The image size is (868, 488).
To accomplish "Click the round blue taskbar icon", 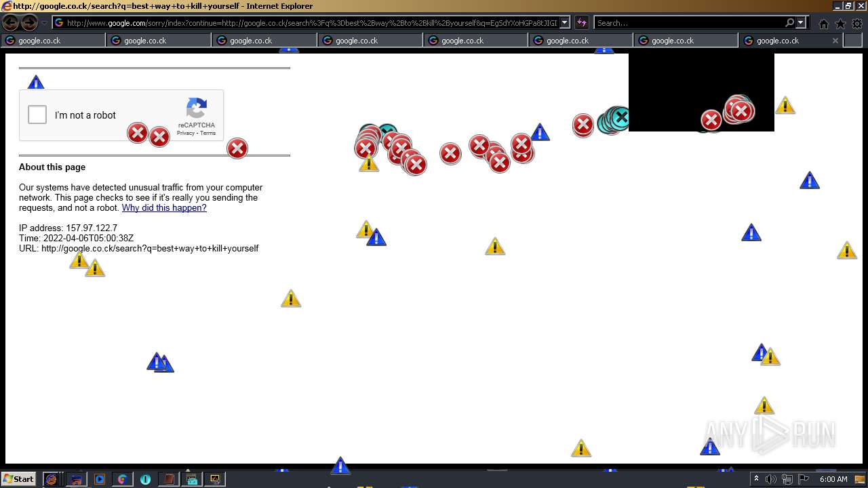I will 145,479.
